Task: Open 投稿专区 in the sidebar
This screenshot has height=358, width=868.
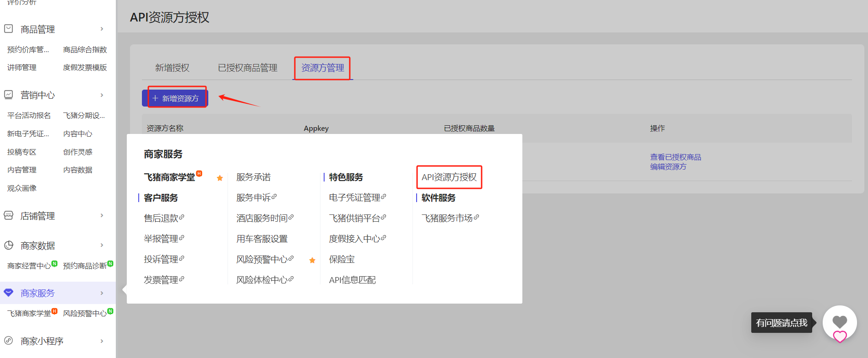Action: point(22,152)
